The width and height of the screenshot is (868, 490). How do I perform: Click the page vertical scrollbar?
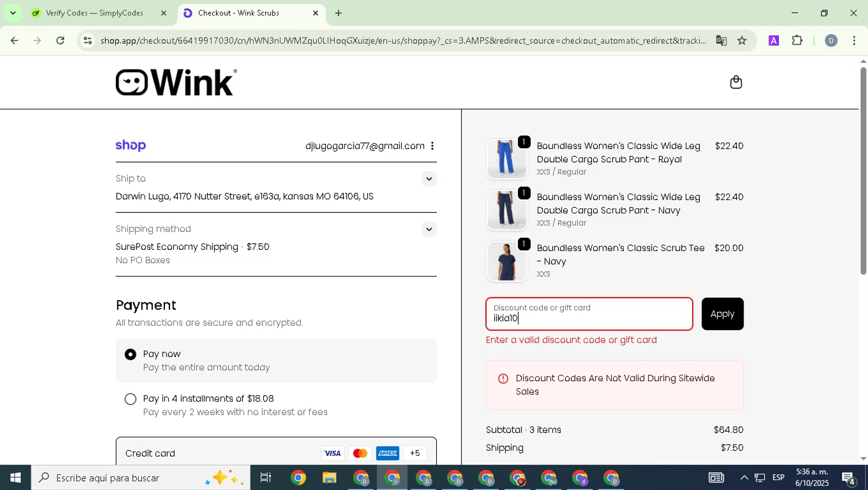pos(863,171)
